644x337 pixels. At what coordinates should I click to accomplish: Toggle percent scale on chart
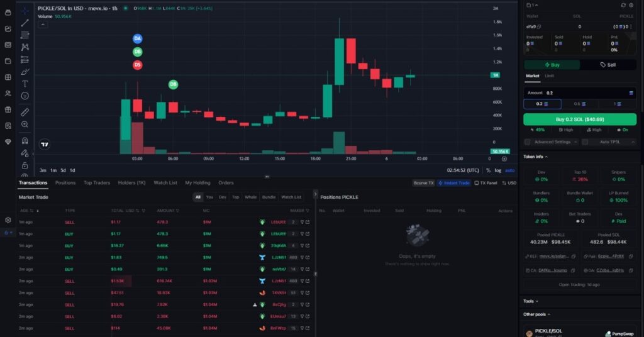pyautogui.click(x=488, y=170)
